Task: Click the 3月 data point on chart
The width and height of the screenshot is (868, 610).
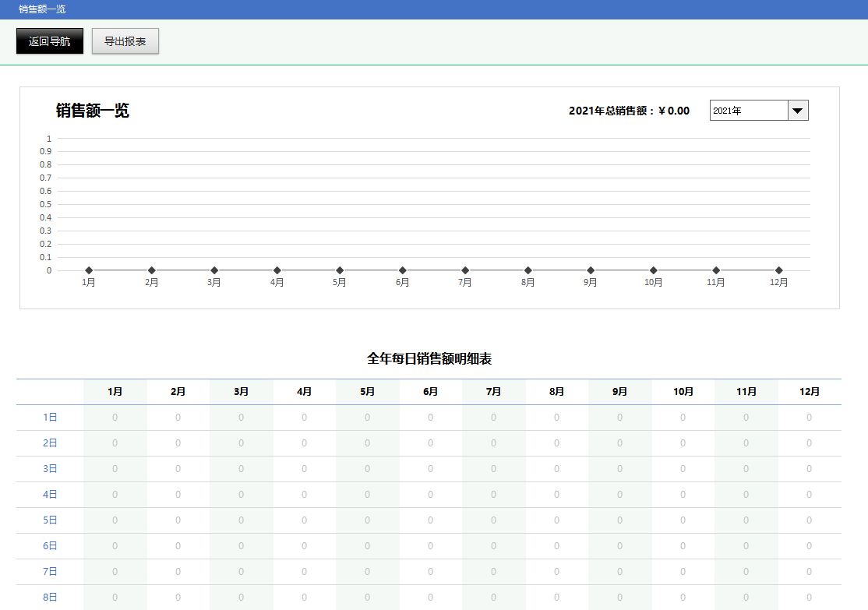Action: pos(214,270)
